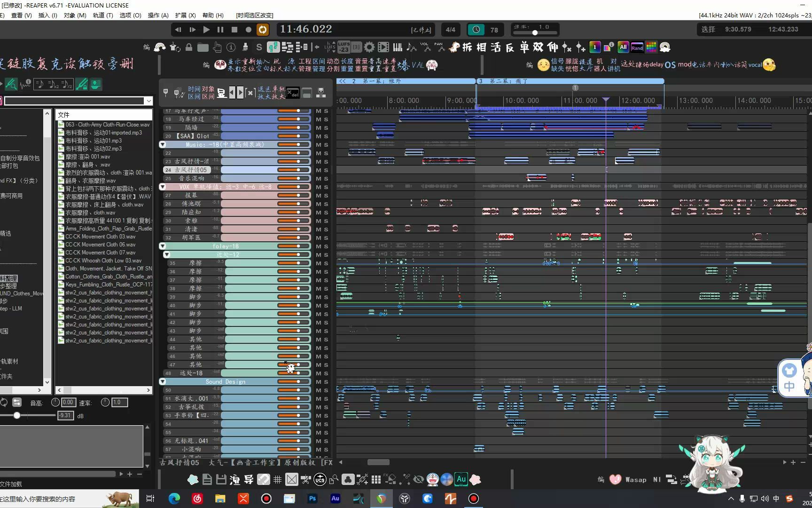Solo track 32 胡军医
The width and height of the screenshot is (812, 508).
(326, 238)
